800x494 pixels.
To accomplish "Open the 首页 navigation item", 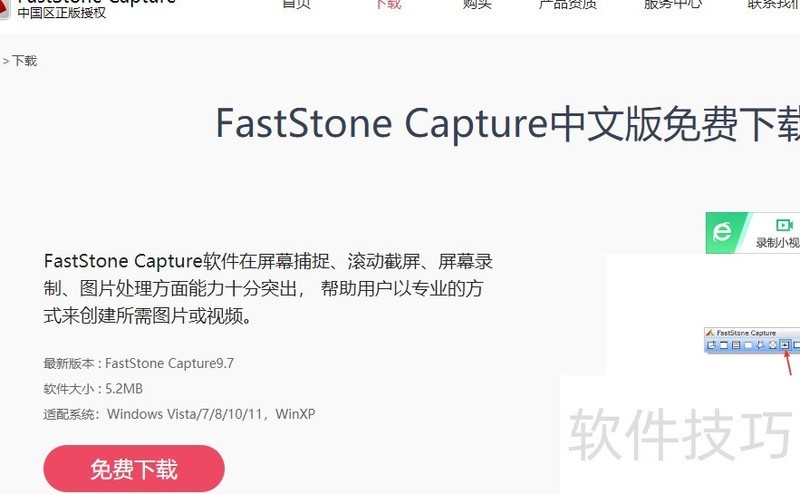I will (x=296, y=4).
